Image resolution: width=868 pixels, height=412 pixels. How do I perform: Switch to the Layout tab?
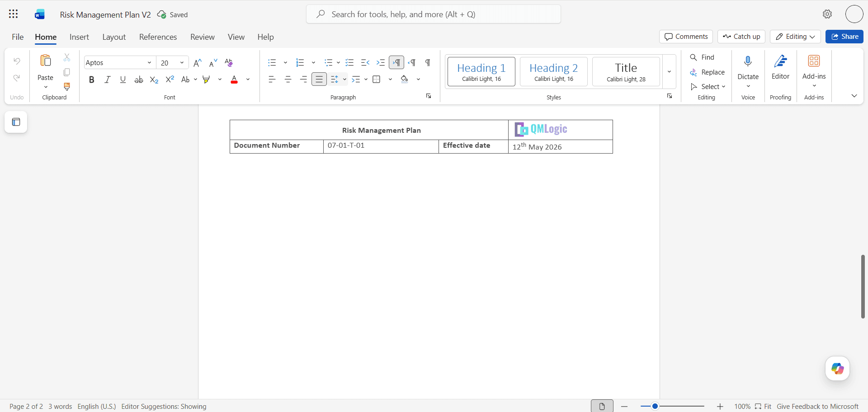click(114, 37)
